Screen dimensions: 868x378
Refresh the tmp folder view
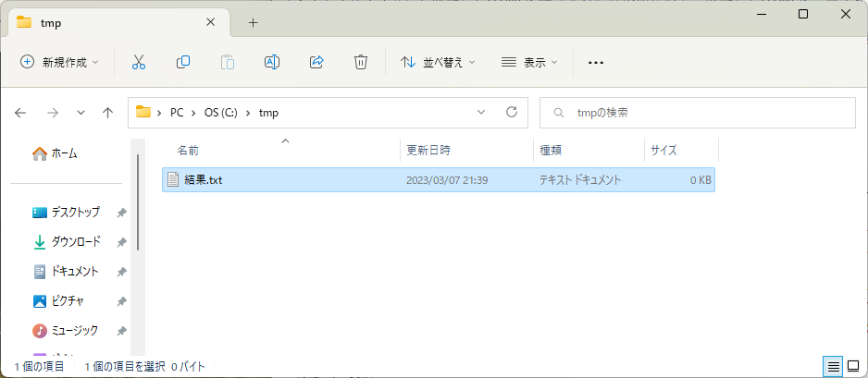(511, 113)
